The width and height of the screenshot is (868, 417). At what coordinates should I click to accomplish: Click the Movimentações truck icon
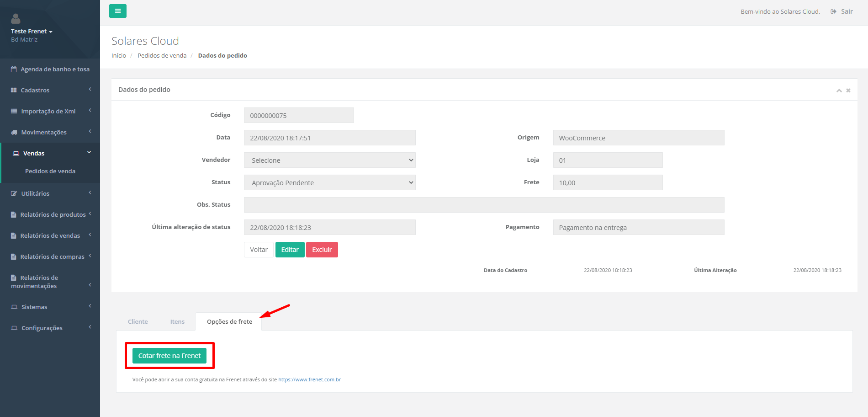pos(14,133)
